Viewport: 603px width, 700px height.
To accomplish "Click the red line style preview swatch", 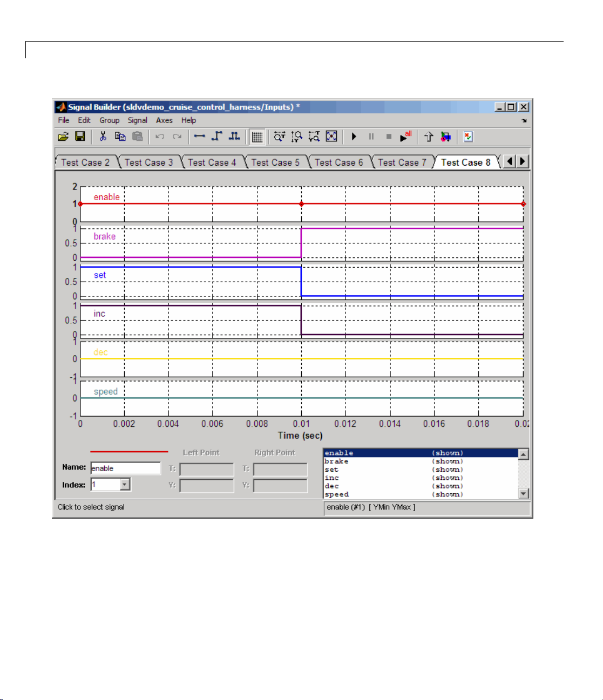I will coord(129,452).
